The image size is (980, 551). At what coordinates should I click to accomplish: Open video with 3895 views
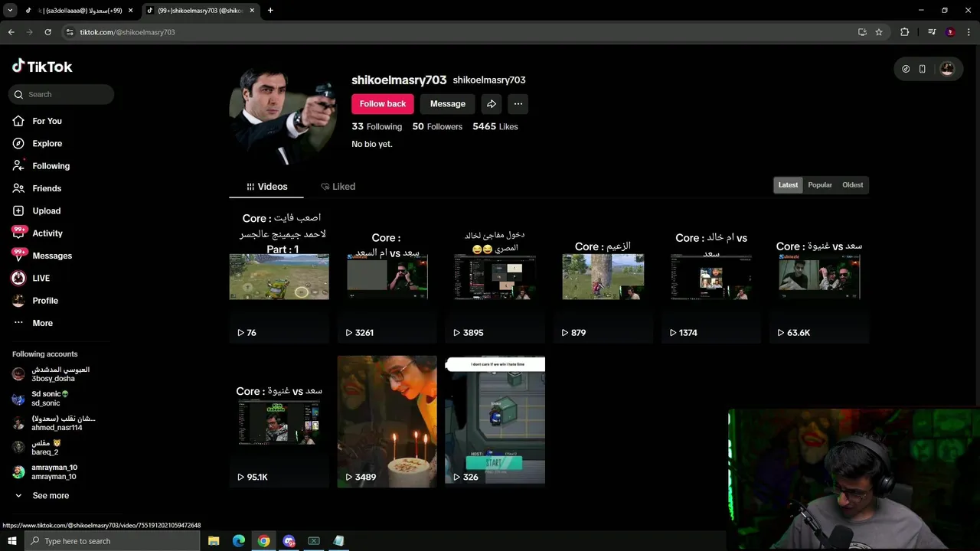(495, 277)
